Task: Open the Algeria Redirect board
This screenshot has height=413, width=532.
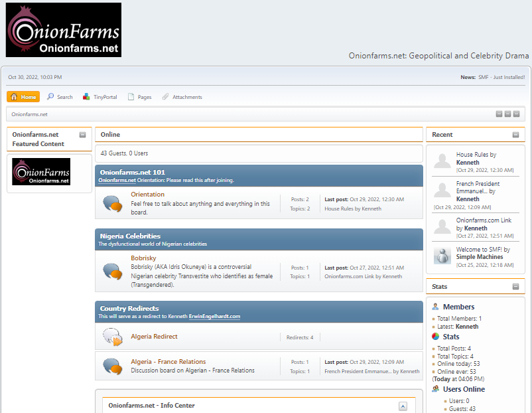Action: (154, 337)
